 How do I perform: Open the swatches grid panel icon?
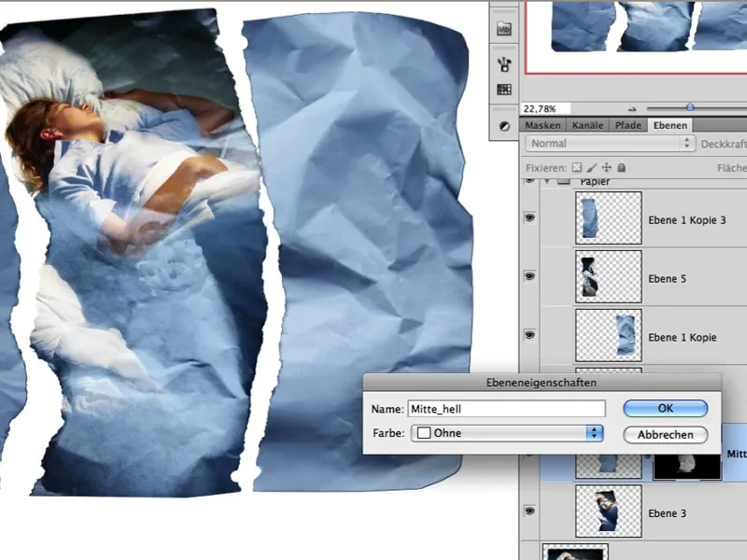[x=504, y=89]
